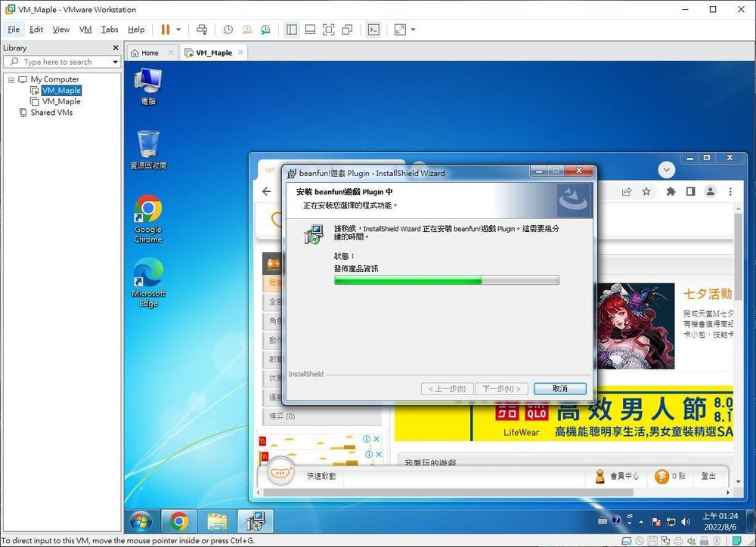This screenshot has height=547, width=756.
Task: Open the Snapshot Manager
Action: click(265, 29)
